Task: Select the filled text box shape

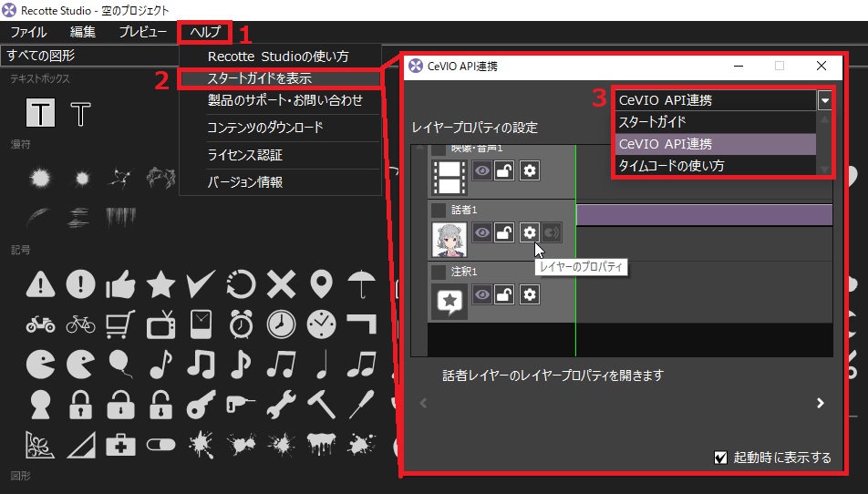Action: point(40,113)
